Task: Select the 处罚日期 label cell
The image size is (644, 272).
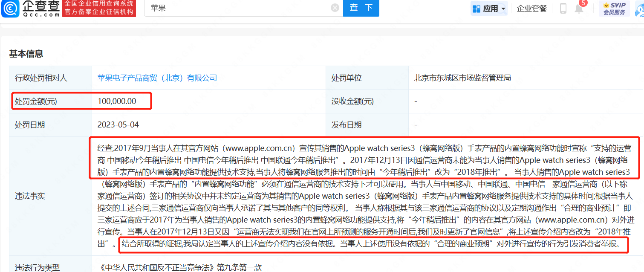Action: 51,125
